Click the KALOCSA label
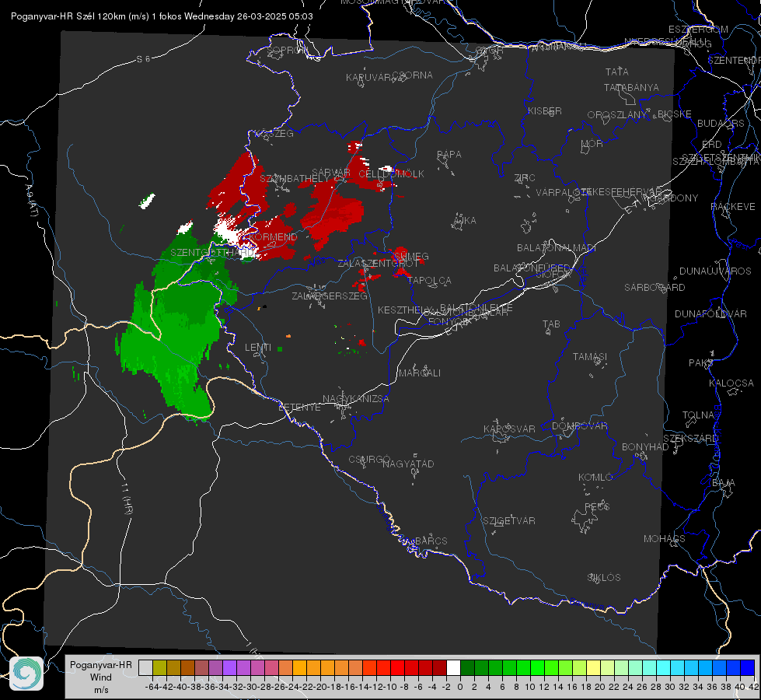 click(731, 383)
